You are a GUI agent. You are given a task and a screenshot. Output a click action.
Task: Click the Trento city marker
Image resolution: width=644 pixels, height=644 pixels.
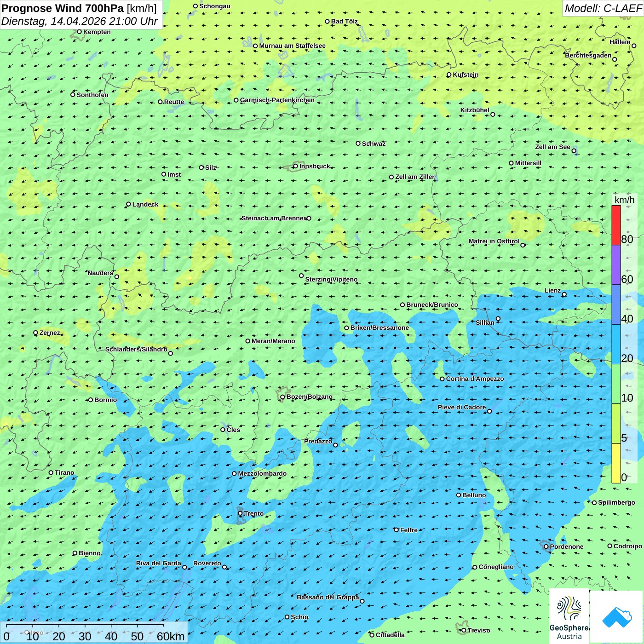[240, 513]
